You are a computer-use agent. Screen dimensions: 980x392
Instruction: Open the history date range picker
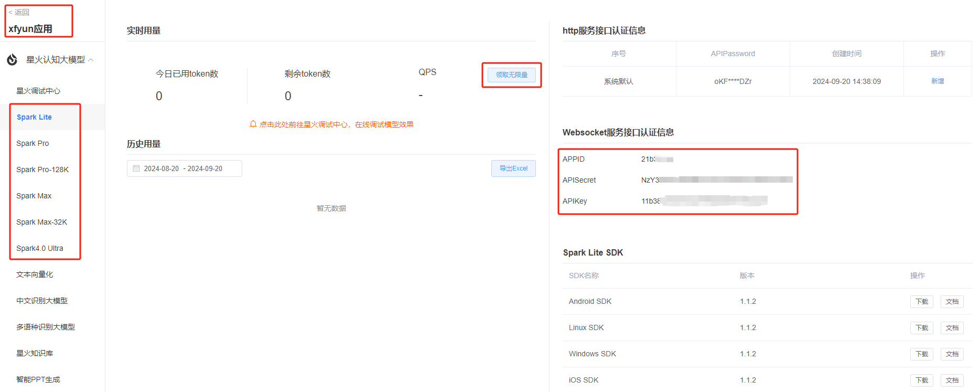pos(185,168)
